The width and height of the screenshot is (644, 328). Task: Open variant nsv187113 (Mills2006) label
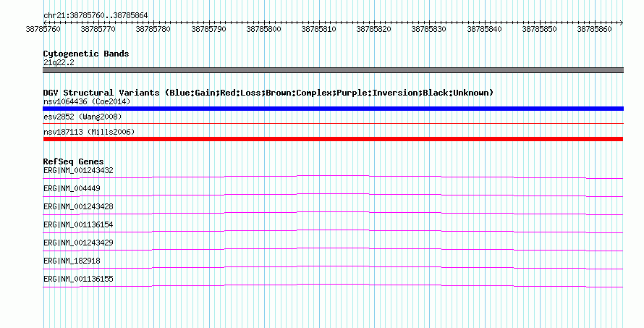coord(89,132)
